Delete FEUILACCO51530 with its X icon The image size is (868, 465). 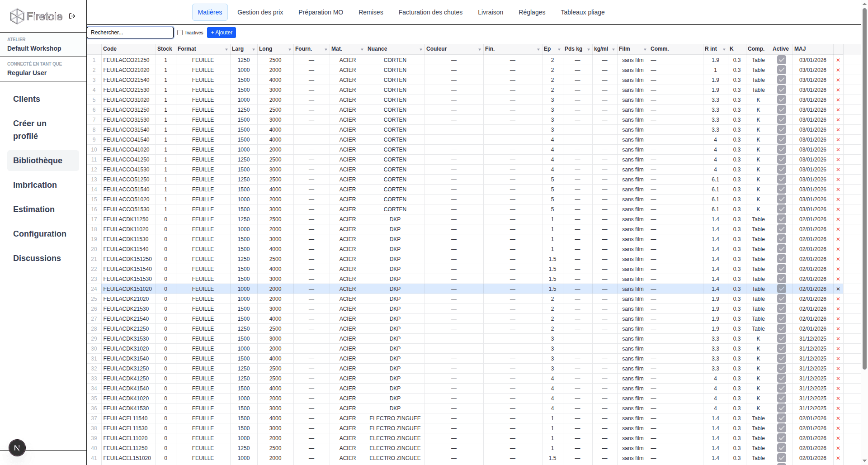(x=838, y=209)
